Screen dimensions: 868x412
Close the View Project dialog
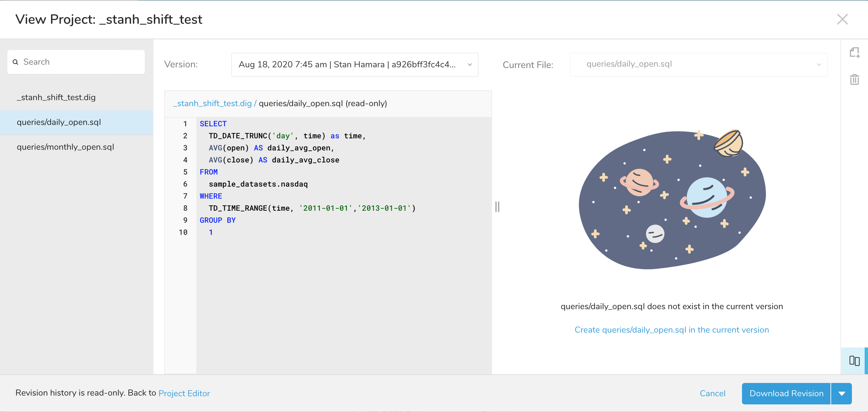click(x=842, y=19)
